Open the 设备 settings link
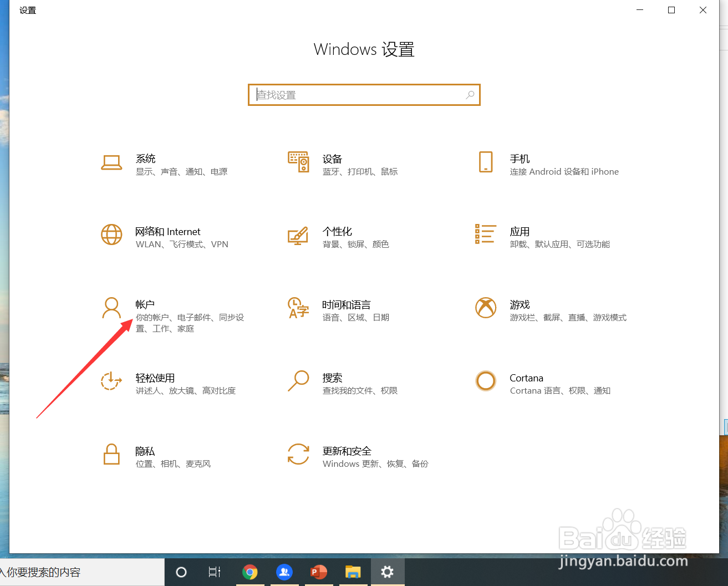Screen dimensions: 728x586 tap(333, 159)
